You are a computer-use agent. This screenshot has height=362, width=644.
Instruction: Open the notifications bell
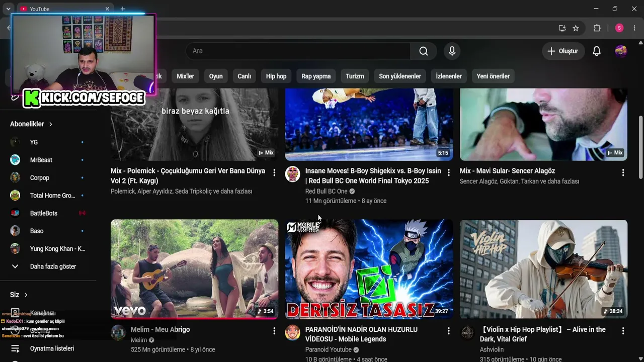(597, 51)
